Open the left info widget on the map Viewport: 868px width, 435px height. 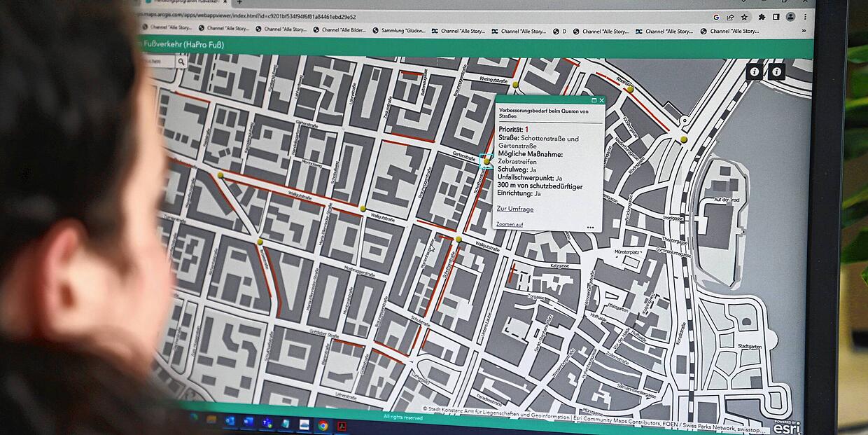click(x=755, y=71)
